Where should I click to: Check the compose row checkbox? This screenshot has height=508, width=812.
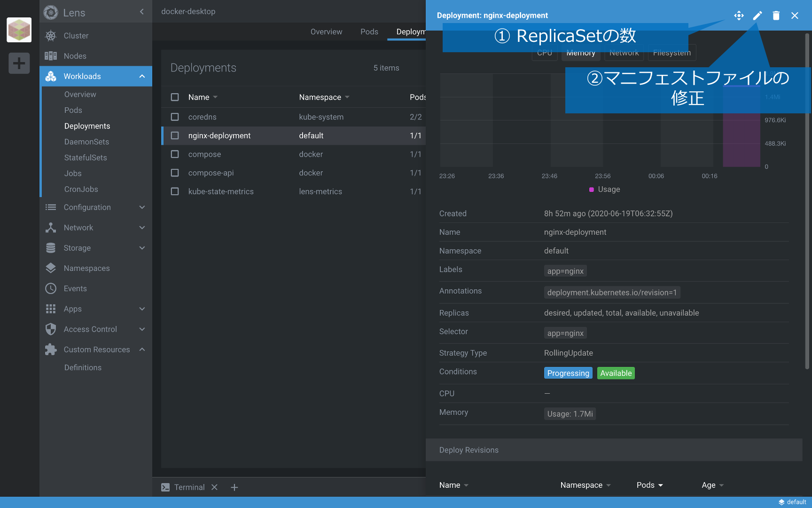pyautogui.click(x=175, y=154)
